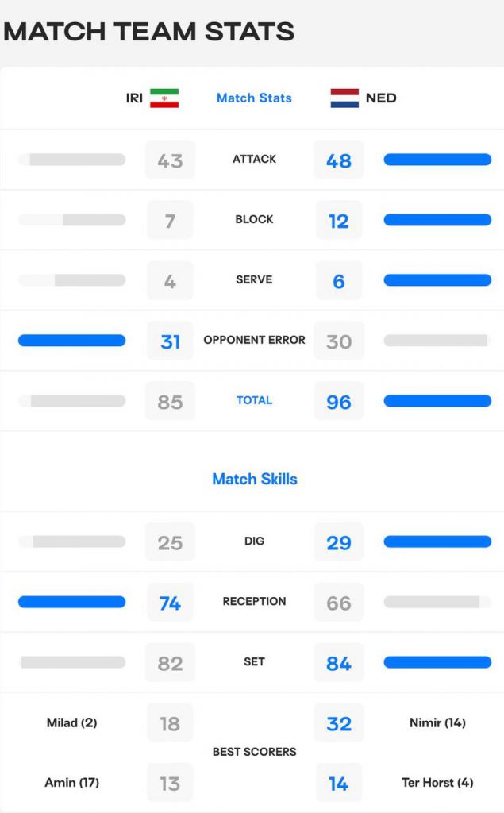Click Iran's RECEPTION value 74
The height and width of the screenshot is (813, 504).
pyautogui.click(x=170, y=603)
